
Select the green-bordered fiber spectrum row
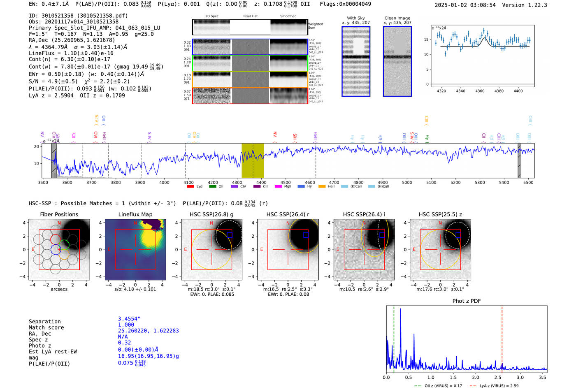[250, 63]
